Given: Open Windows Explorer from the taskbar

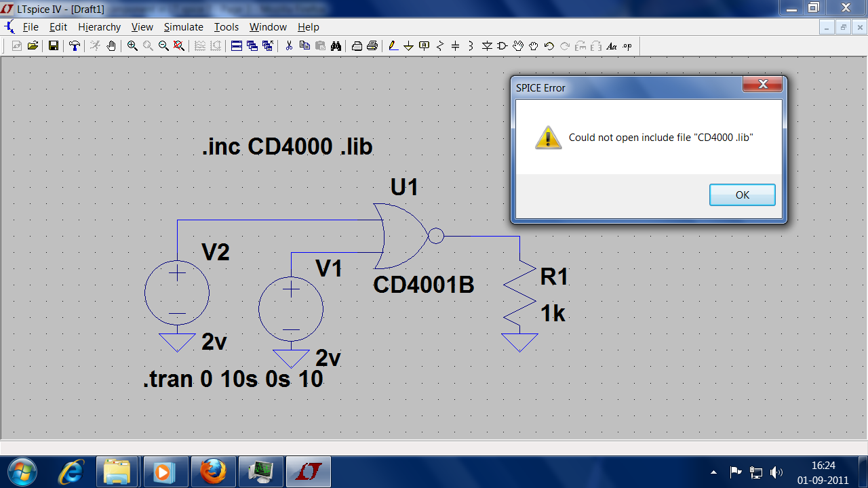Looking at the screenshot, I should pos(117,472).
